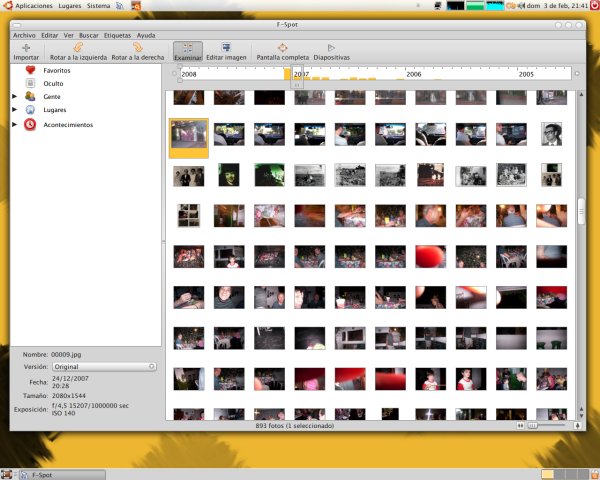
Task: Click the green system monitor applet
Action: [475, 6]
